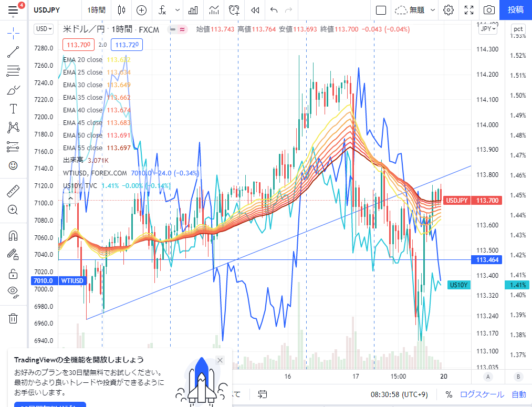Open the candlestick chart style selector
532x407 pixels.
tap(121, 10)
